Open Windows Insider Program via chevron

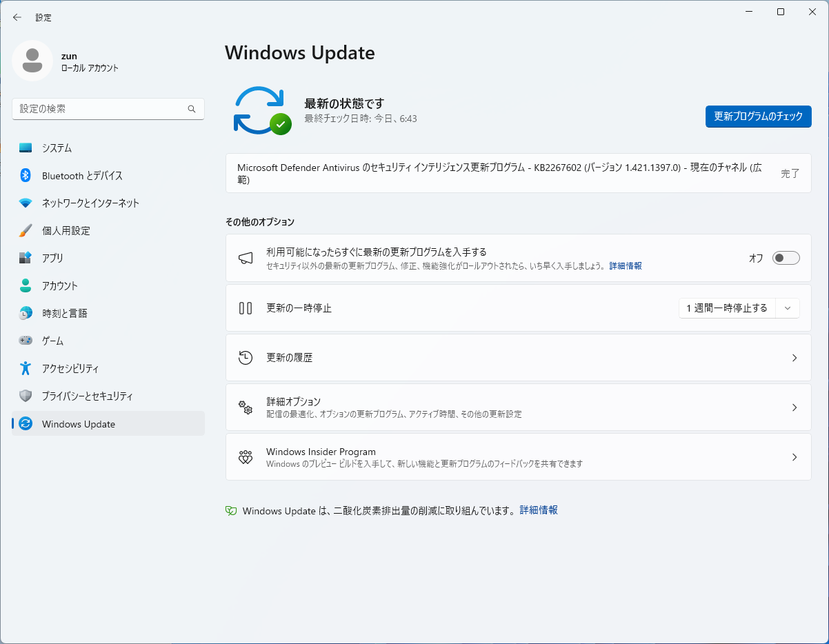tap(795, 457)
